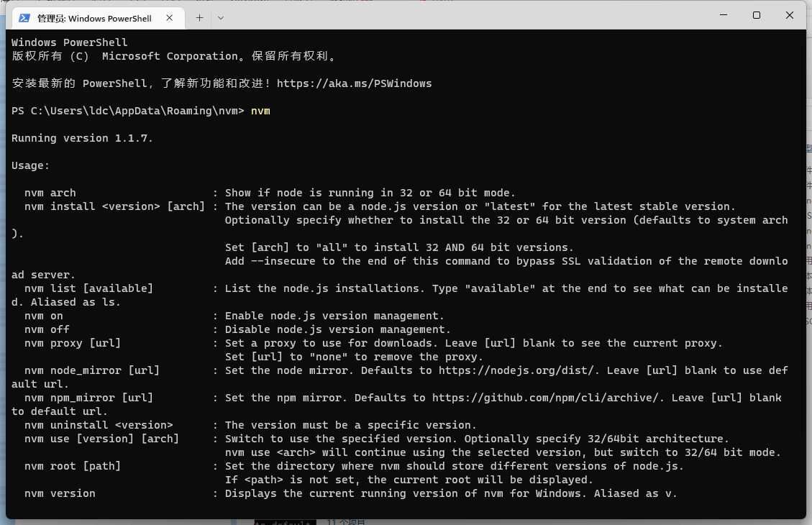
Task: Click the 'nvm node_mirror [url]' entry
Action: [x=92, y=370]
